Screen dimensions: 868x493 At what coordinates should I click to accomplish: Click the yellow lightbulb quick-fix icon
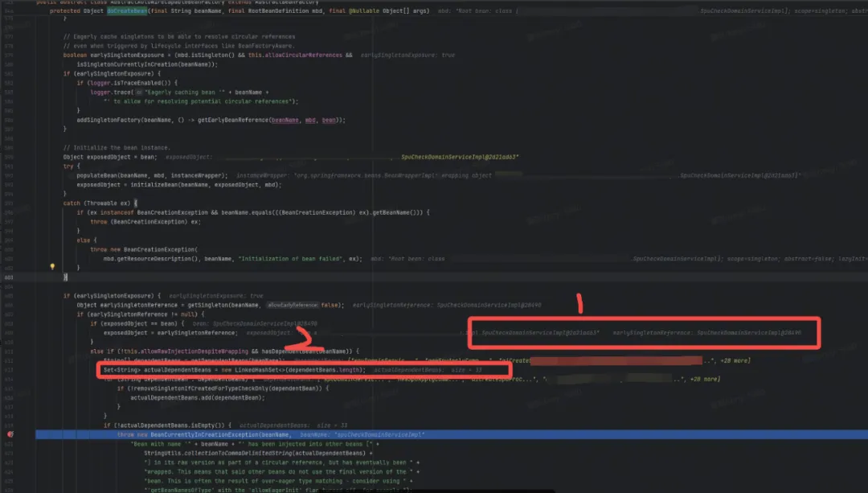52,266
